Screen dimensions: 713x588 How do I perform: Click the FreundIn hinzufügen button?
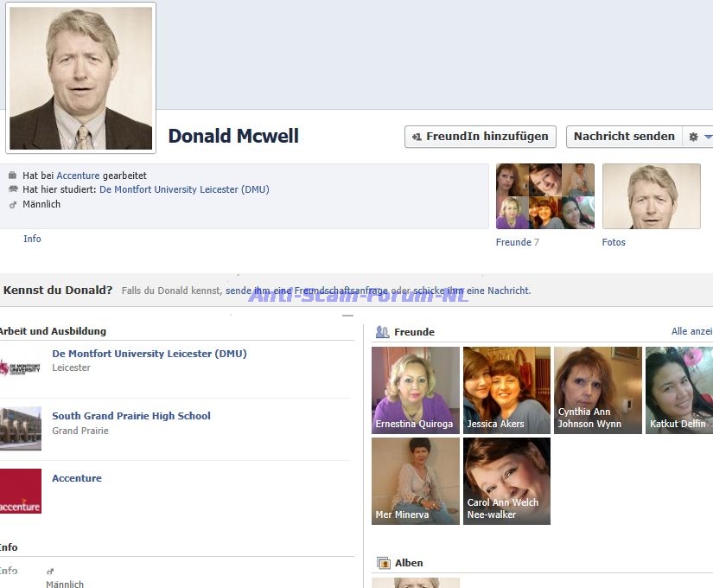pos(480,137)
